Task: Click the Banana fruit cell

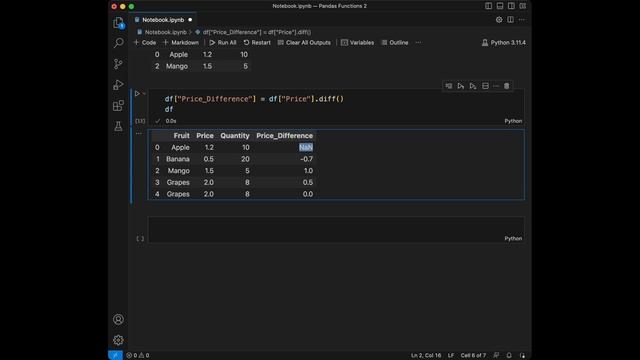Action: click(178, 159)
